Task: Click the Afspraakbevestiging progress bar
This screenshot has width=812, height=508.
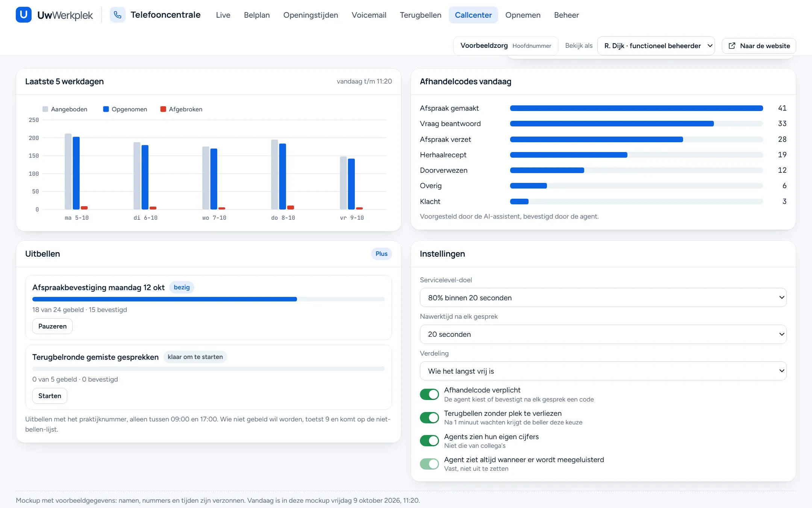Action: [x=209, y=299]
